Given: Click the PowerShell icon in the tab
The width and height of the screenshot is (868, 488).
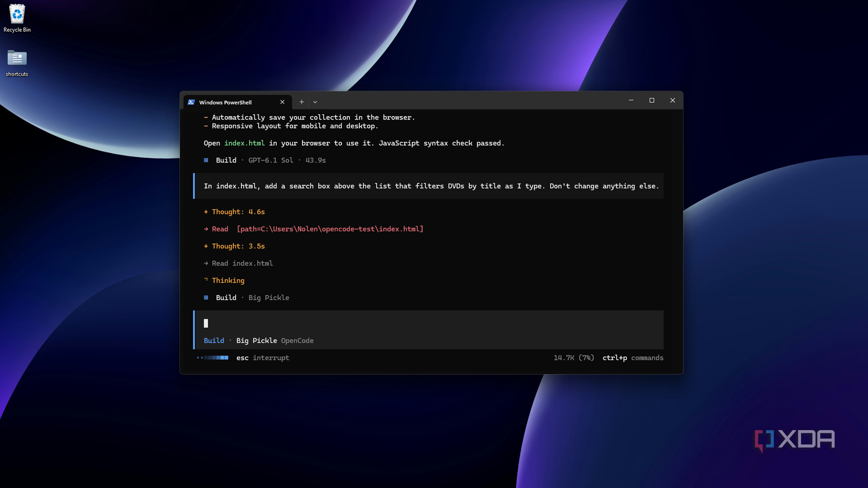Looking at the screenshot, I should coord(191,102).
